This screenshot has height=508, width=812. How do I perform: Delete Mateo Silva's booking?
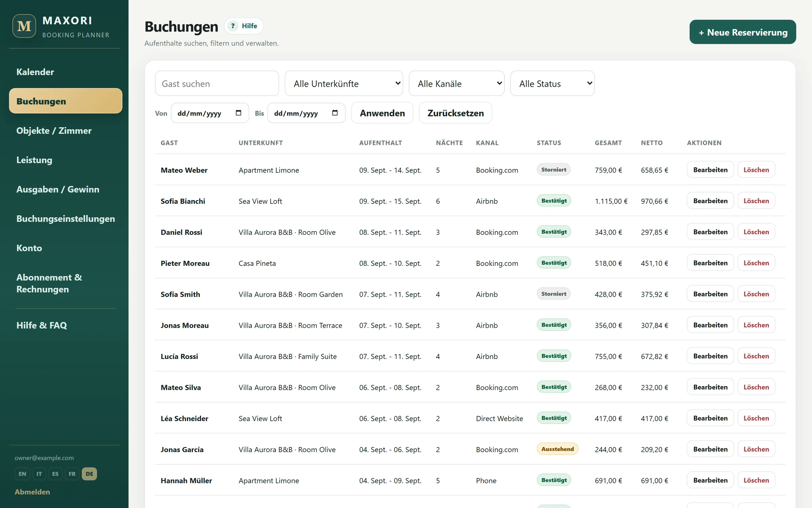(756, 387)
